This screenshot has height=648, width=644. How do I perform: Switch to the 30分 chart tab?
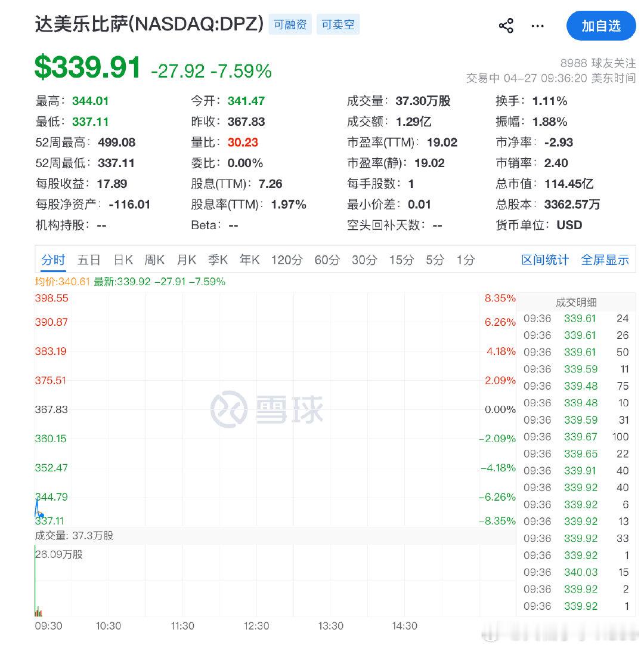pos(364,260)
